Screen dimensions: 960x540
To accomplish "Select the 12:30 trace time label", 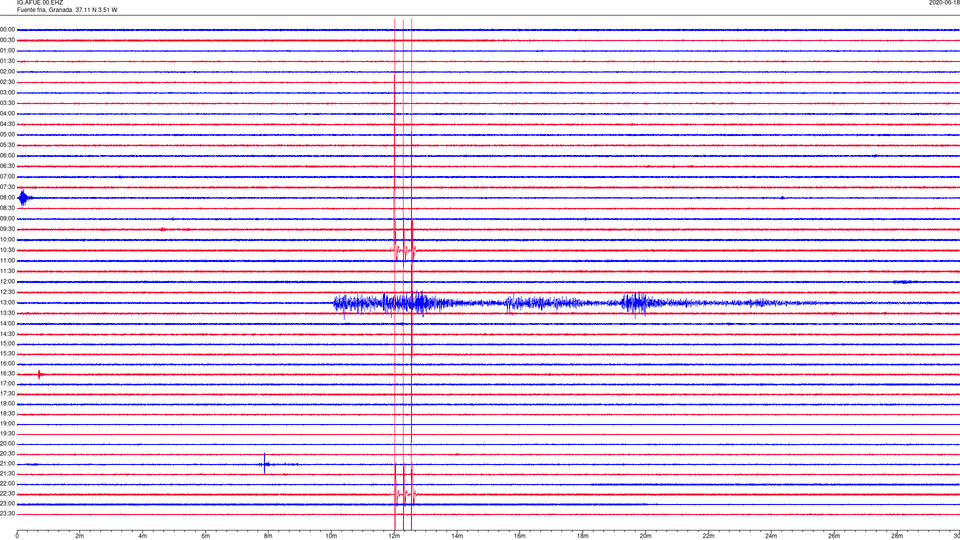I will (7, 292).
